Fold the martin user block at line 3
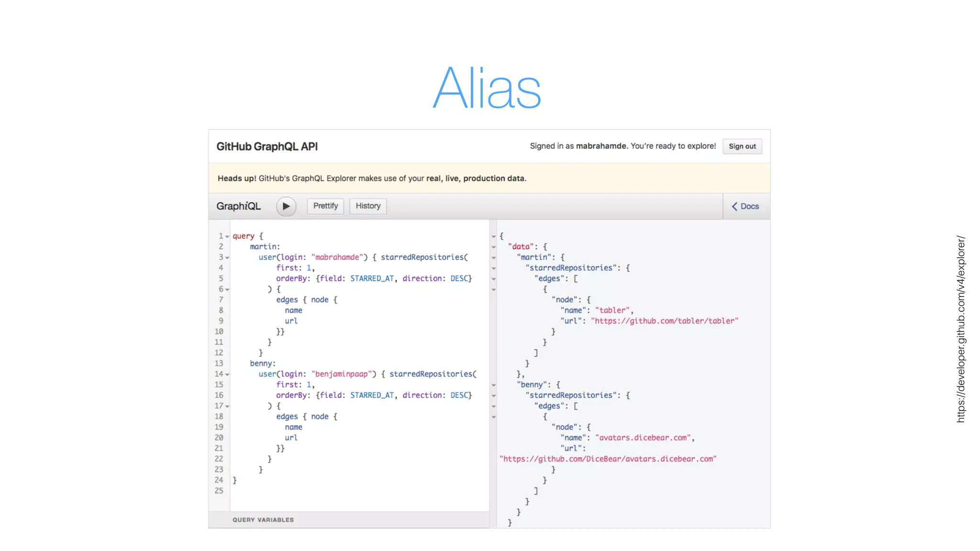Image resolution: width=980 pixels, height=551 pixels. (227, 257)
